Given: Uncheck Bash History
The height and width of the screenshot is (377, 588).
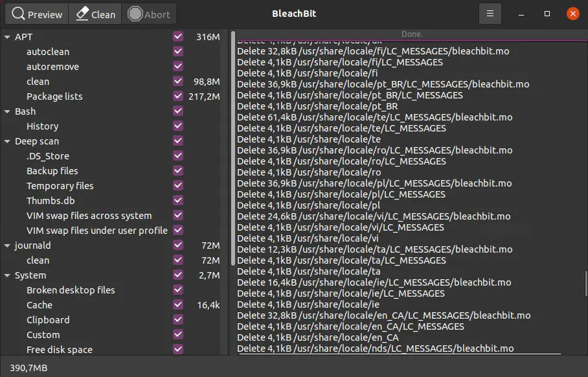Looking at the screenshot, I should coord(177,126).
